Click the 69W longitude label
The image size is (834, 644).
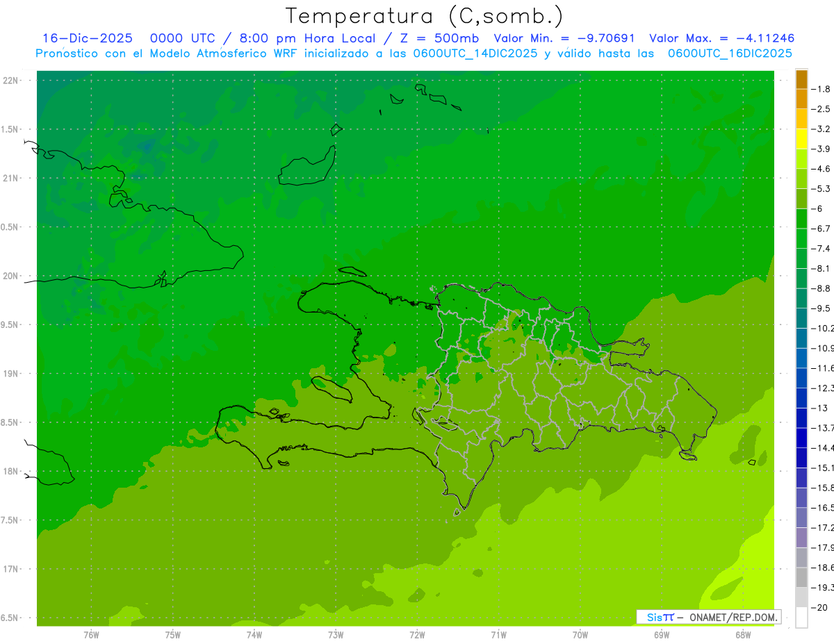click(x=662, y=634)
